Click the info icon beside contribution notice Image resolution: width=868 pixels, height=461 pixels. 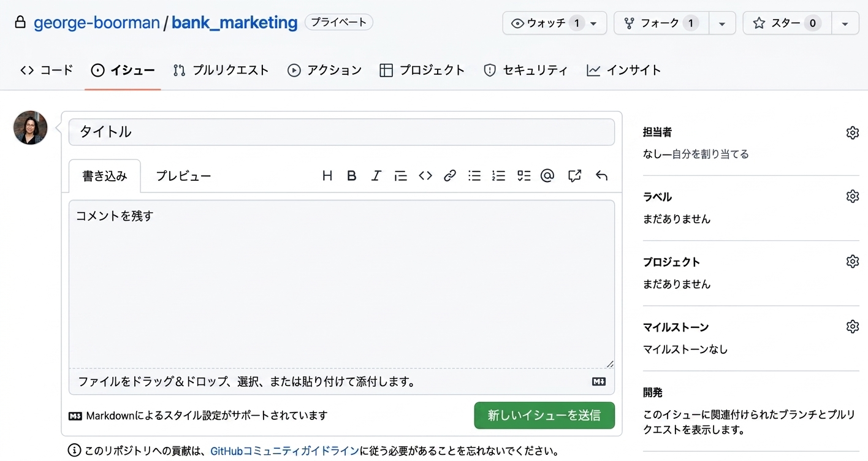(74, 451)
